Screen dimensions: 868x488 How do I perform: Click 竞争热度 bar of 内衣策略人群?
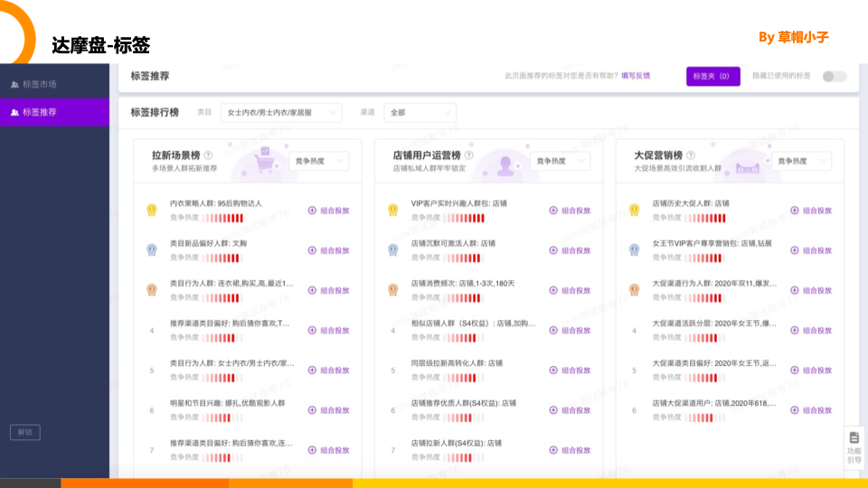click(x=222, y=218)
